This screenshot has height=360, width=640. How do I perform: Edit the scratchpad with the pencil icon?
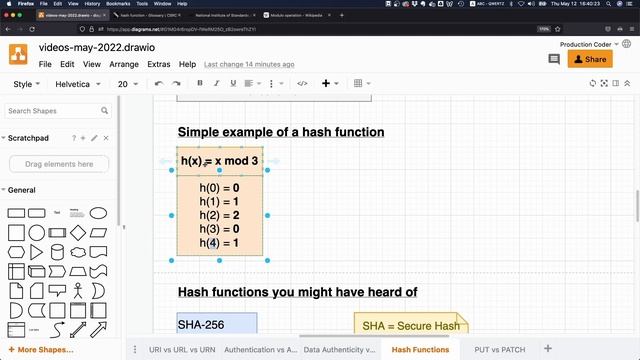(x=94, y=138)
